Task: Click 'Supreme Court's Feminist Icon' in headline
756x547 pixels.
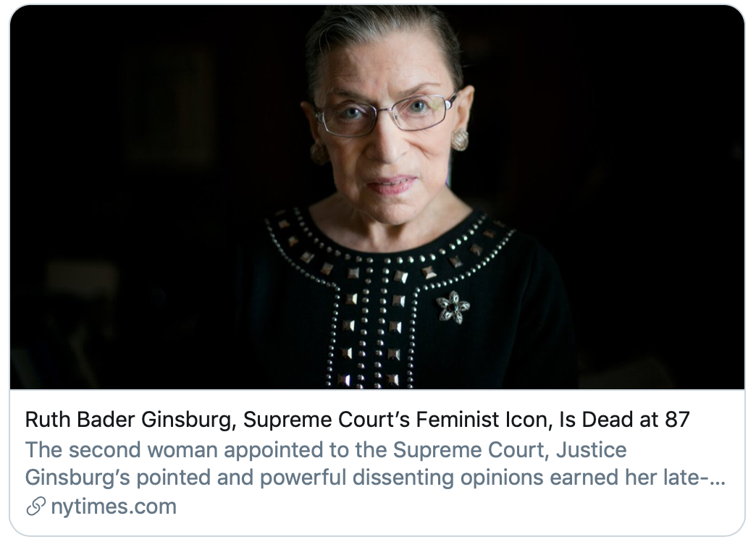Action: click(398, 419)
